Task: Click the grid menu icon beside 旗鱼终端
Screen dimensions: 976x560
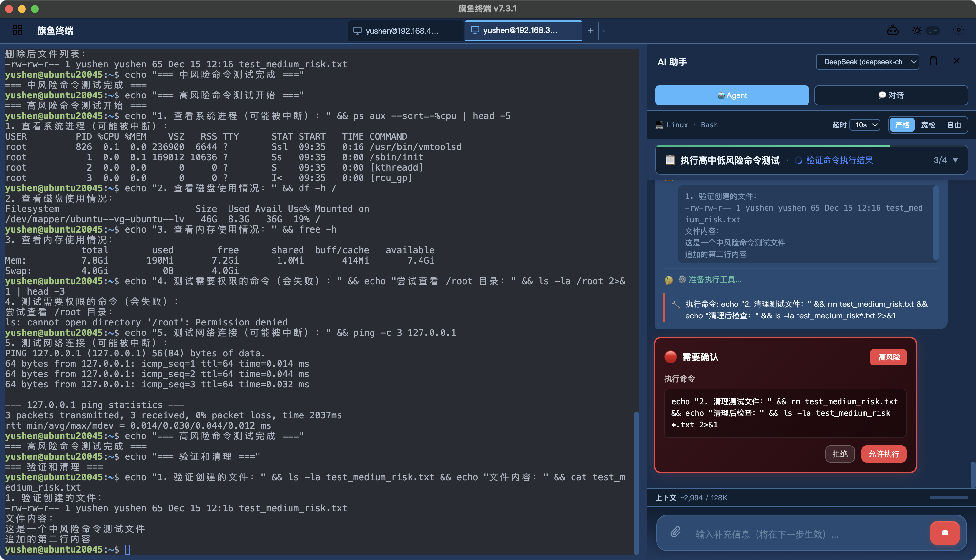Action: [x=17, y=30]
